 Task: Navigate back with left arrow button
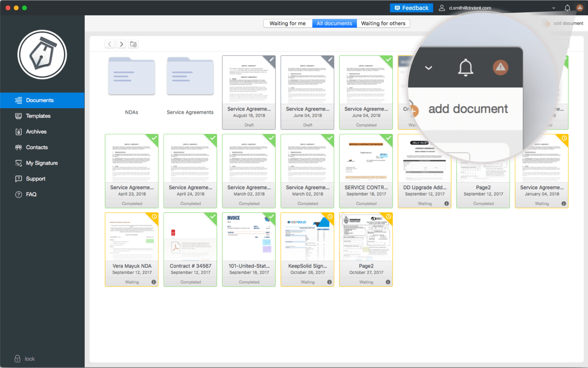coord(110,44)
